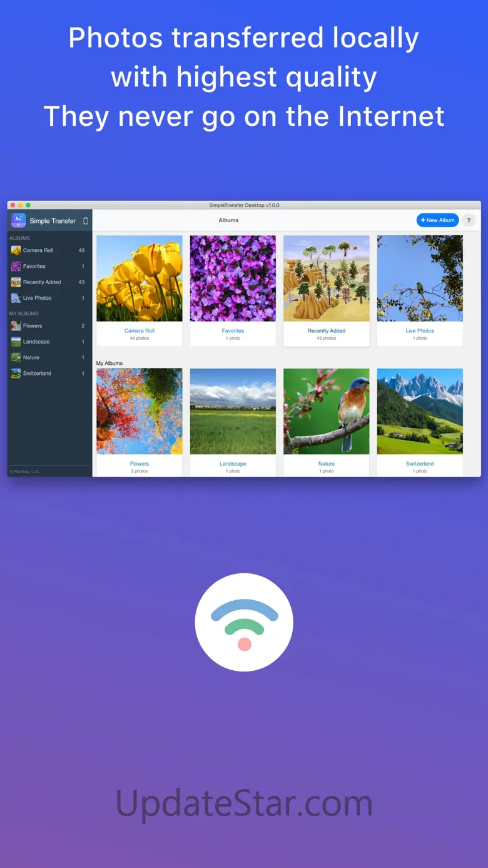Screen dimensions: 488x868
Task: Select Landscape album in the sidebar
Action: [49, 342]
